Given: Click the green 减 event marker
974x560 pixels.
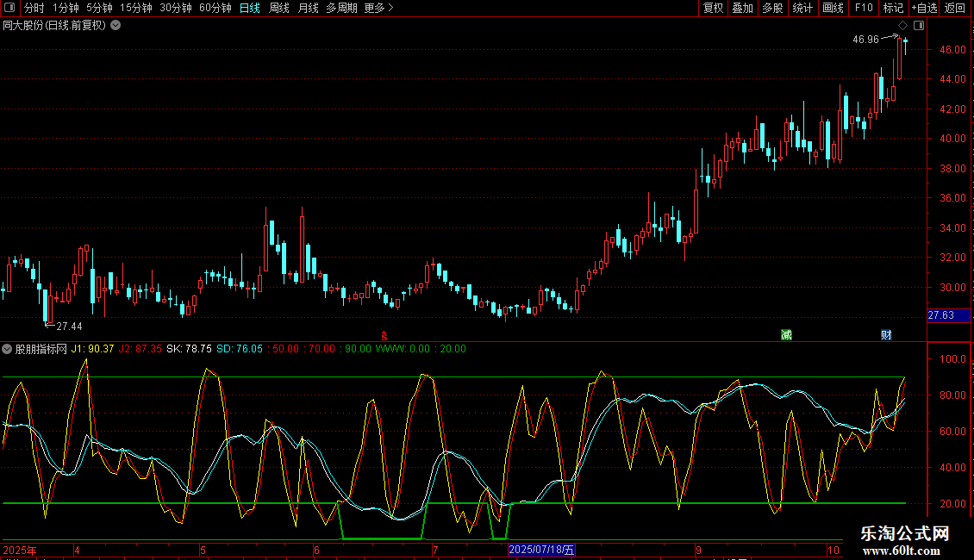Looking at the screenshot, I should click(x=785, y=334).
